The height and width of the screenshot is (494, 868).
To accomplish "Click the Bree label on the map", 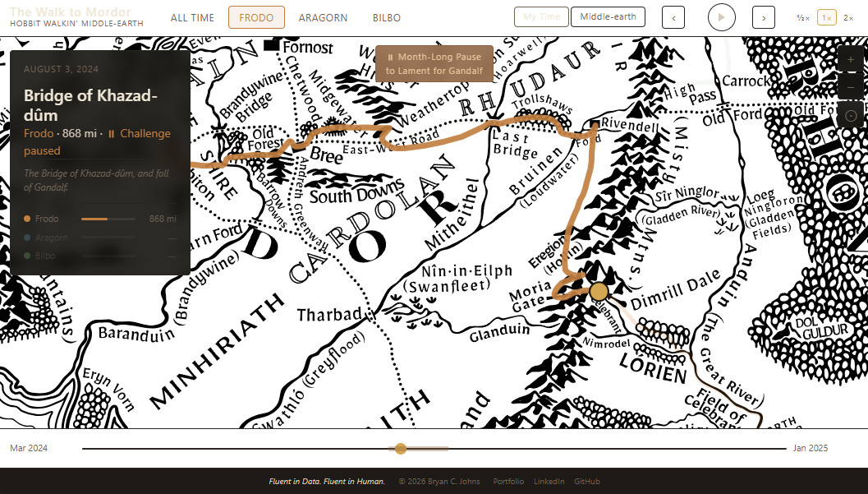I will 327,155.
